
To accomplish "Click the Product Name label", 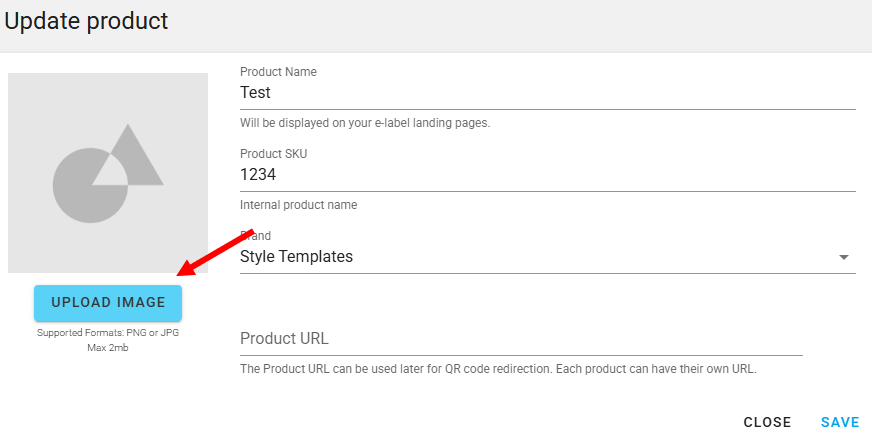I will 278,72.
